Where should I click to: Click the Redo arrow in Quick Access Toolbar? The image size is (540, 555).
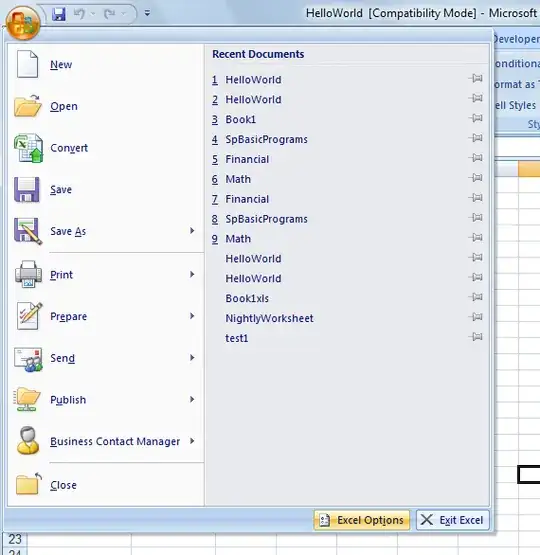(x=110, y=14)
